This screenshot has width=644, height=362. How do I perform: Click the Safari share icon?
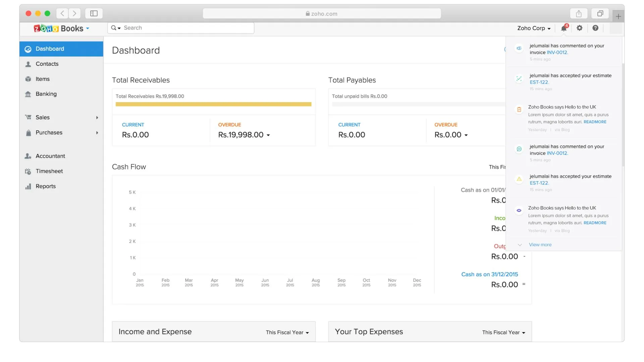pyautogui.click(x=579, y=13)
